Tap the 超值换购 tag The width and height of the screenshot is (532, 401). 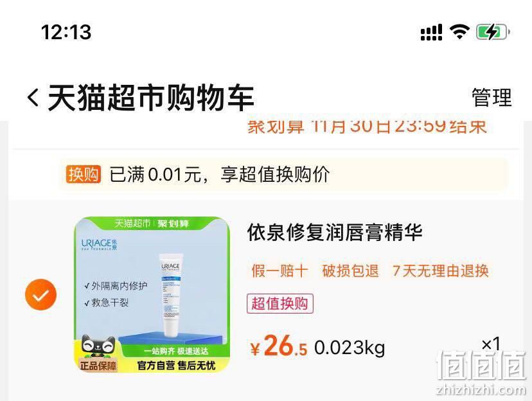coord(280,303)
